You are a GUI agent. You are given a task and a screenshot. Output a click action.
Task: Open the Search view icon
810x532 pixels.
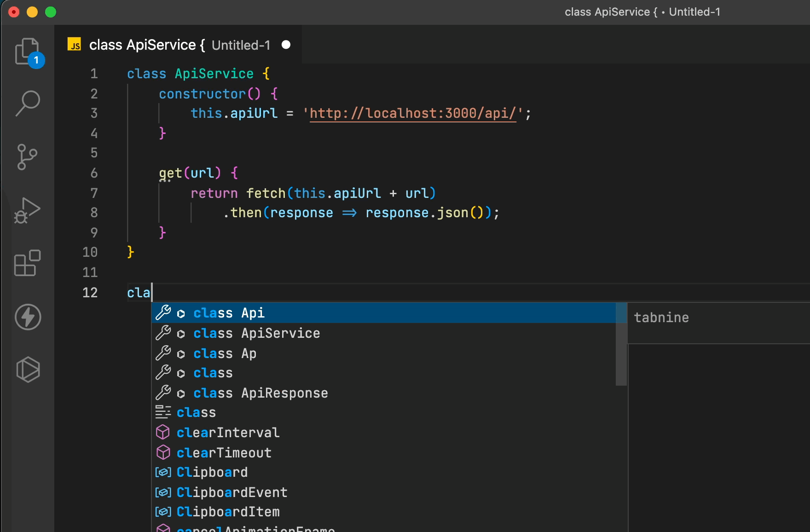point(28,104)
